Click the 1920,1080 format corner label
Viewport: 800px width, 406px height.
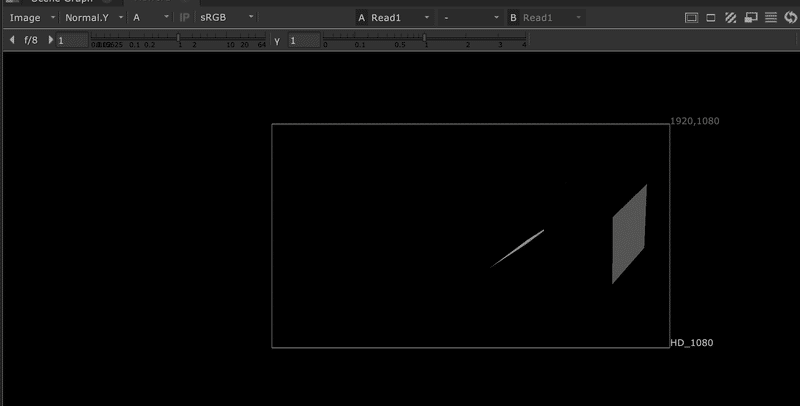pos(694,121)
